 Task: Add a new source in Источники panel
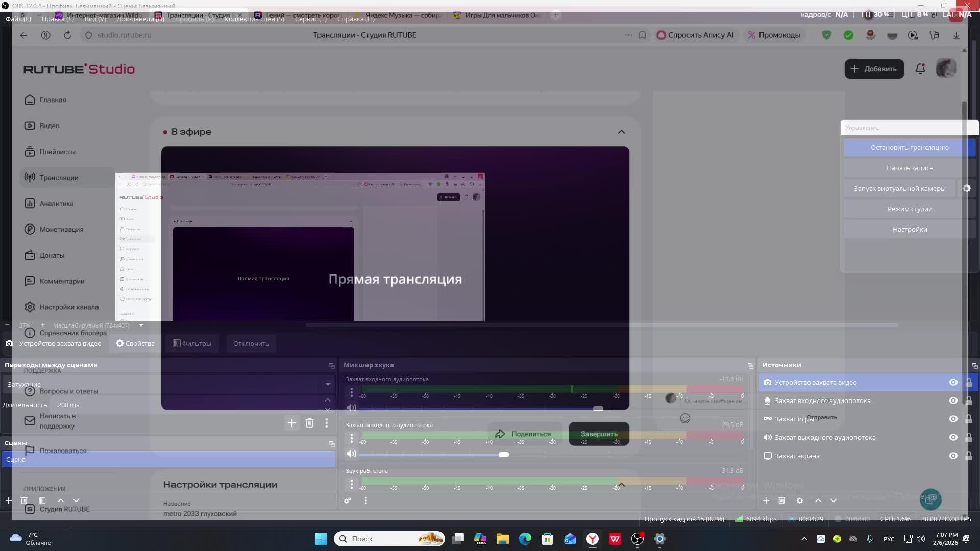766,500
